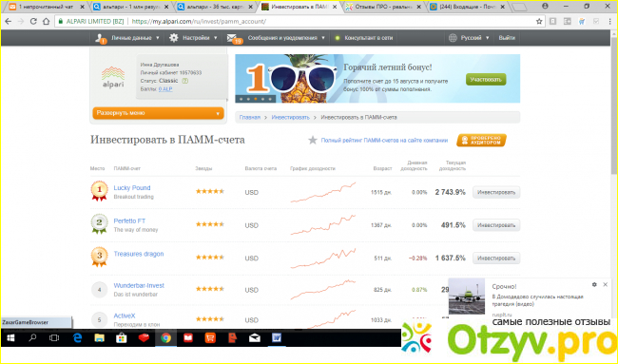
Task: Click the browser reload page icon
Action: coord(33,22)
